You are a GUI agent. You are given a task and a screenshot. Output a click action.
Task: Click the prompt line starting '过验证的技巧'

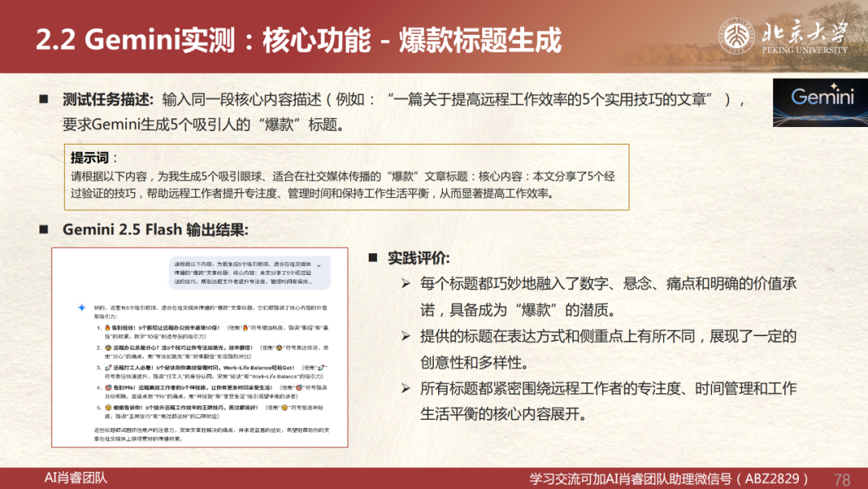pos(313,193)
